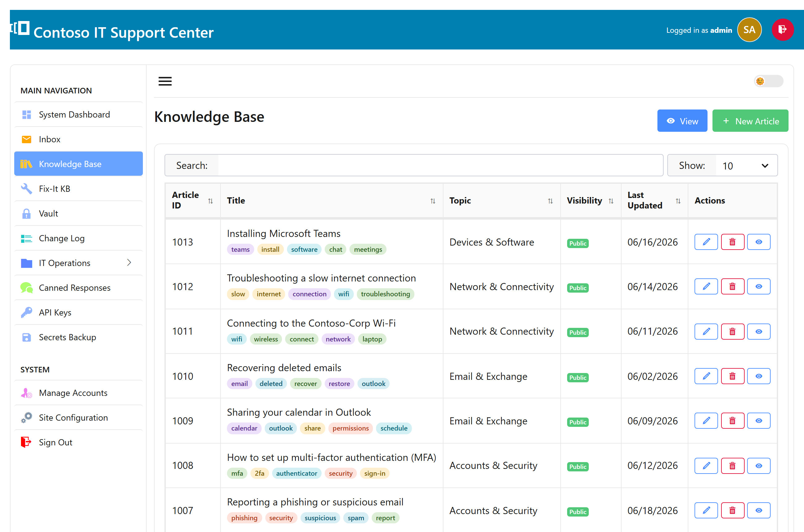
Task: View article 1013 with eye icon
Action: pyautogui.click(x=759, y=242)
